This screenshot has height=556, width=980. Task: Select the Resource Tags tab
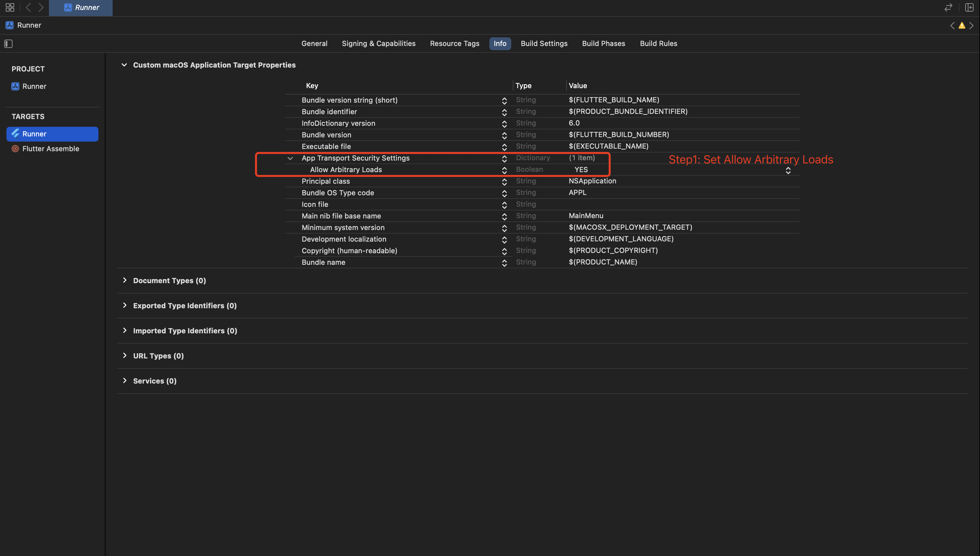[454, 43]
